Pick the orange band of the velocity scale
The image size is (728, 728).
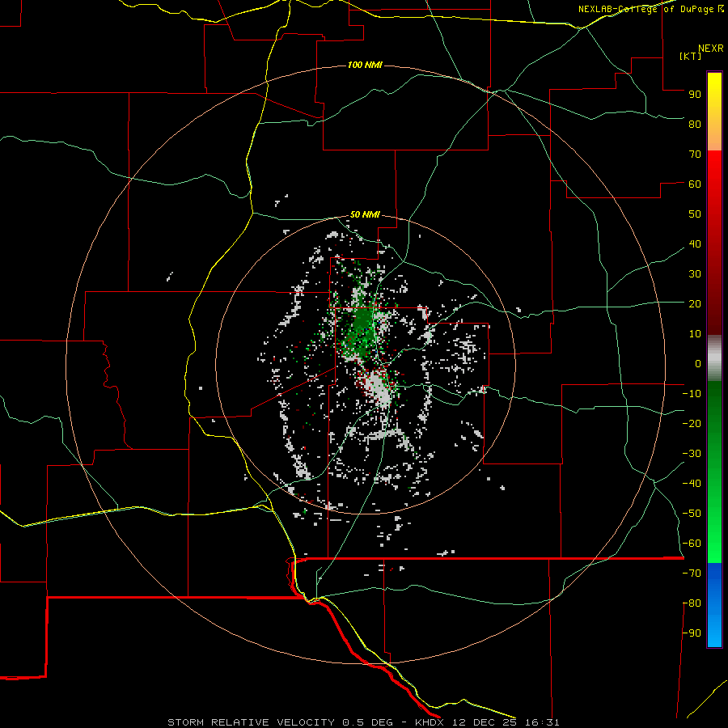[714, 137]
